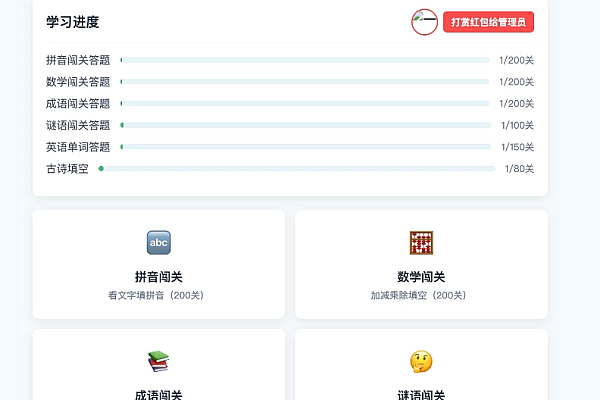Click the 谜语闯关答题 label

pyautogui.click(x=78, y=125)
